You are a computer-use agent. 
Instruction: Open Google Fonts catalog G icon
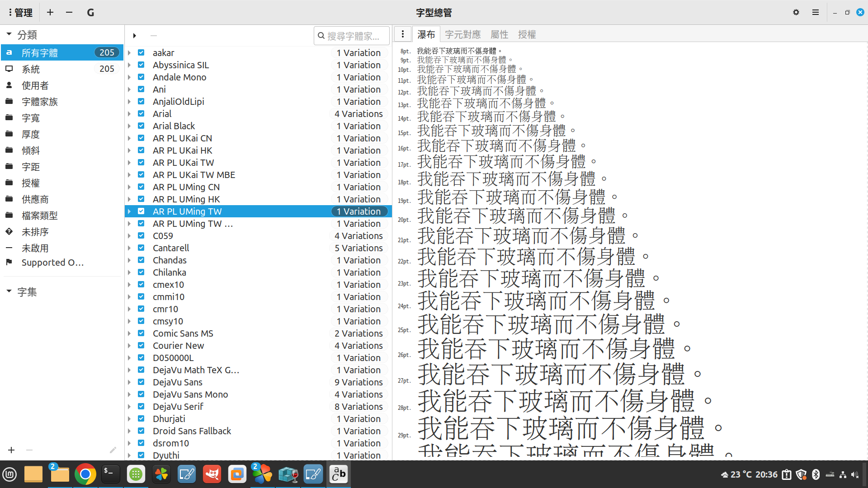coord(90,13)
